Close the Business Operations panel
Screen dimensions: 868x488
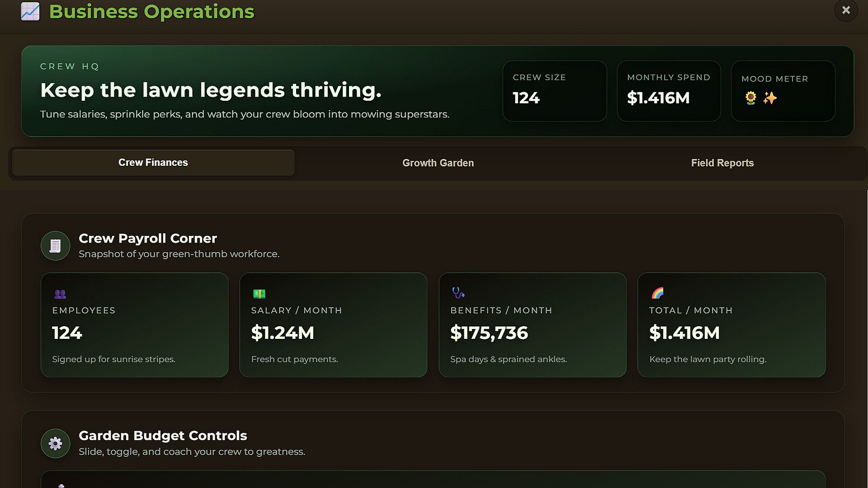click(x=846, y=10)
